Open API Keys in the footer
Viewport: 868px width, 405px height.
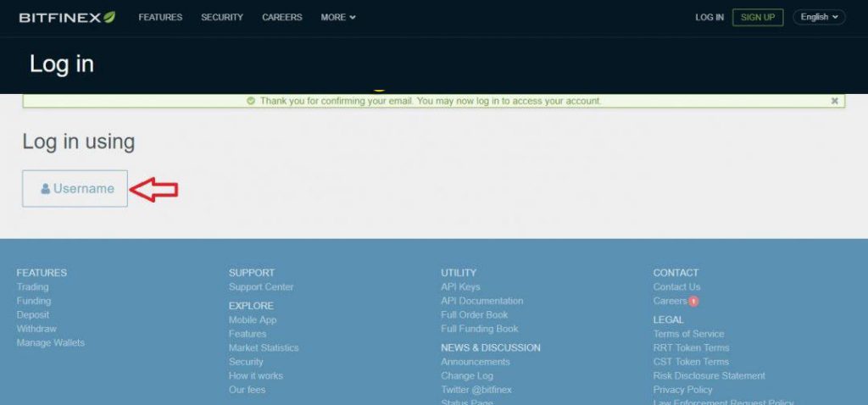[460, 286]
